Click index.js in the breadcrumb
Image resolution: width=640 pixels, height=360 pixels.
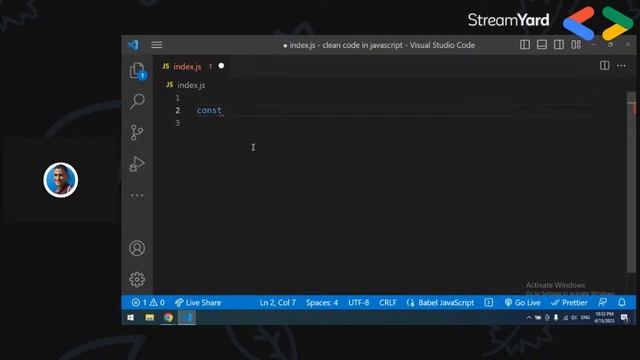point(191,85)
